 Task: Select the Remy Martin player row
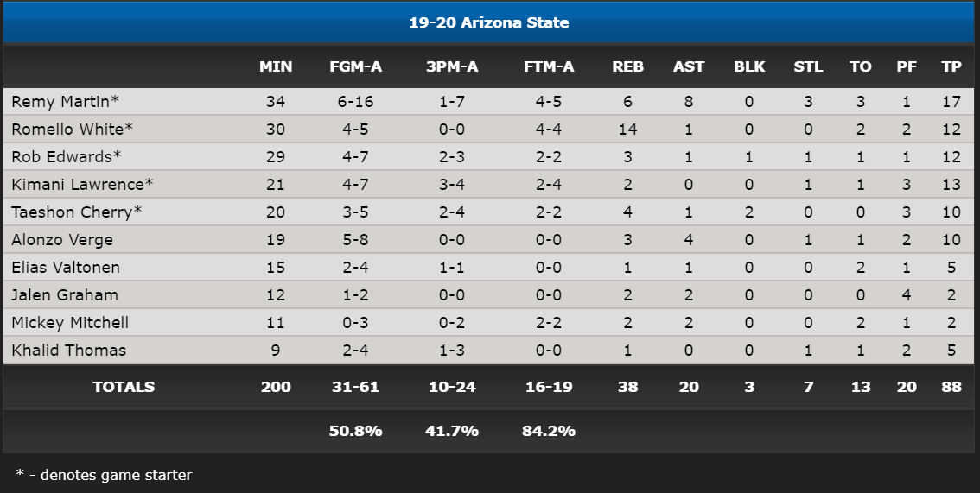[x=488, y=101]
